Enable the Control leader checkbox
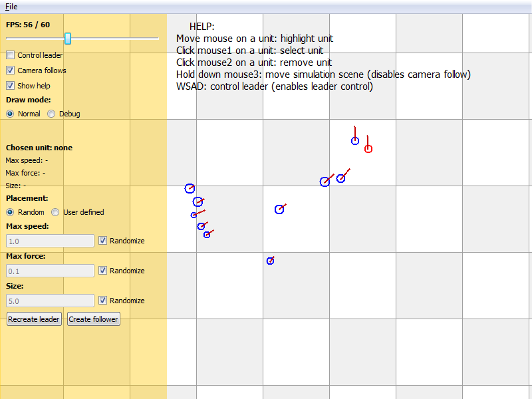 point(11,55)
